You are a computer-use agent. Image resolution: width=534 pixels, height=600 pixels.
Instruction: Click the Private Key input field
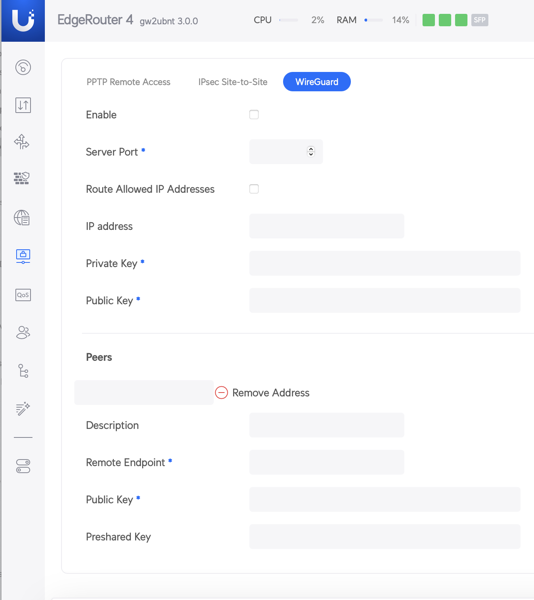coord(385,263)
